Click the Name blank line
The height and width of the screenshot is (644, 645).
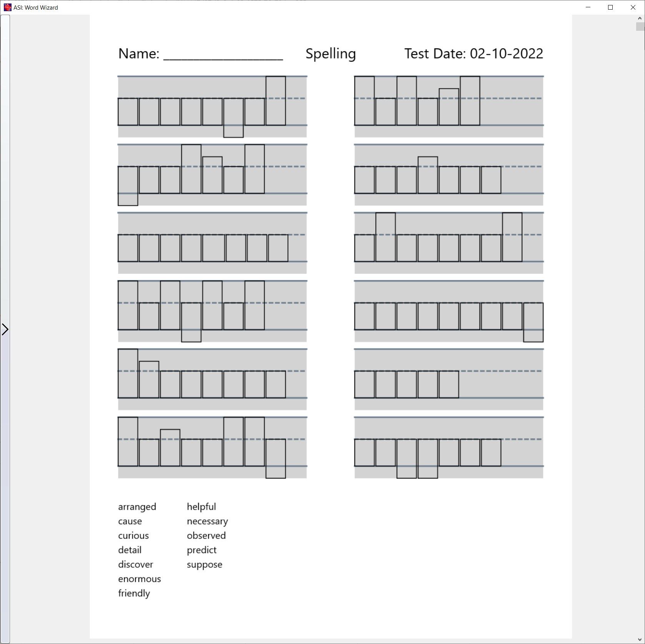coord(223,59)
